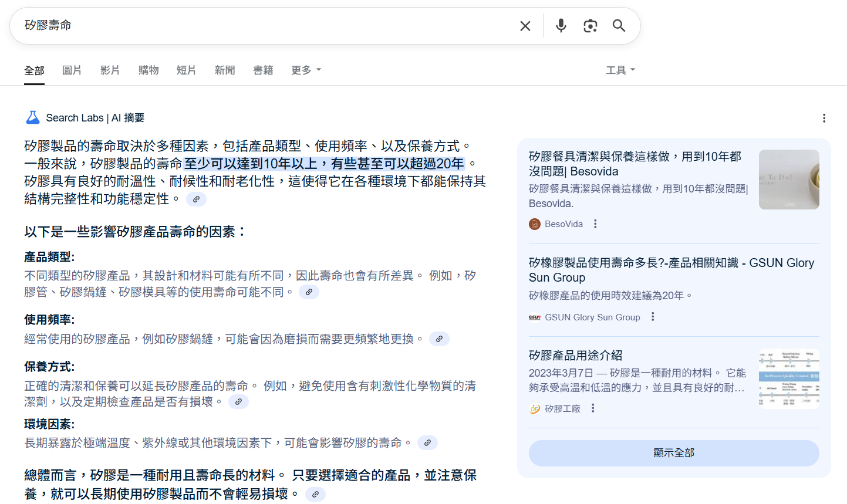Click snippet 矽橡膠產品的使用時效建議為20年
Screen dimensions: 847x504
(610, 295)
